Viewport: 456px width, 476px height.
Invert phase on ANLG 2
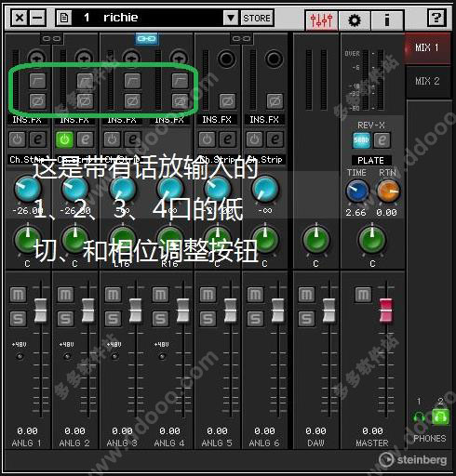(85, 101)
